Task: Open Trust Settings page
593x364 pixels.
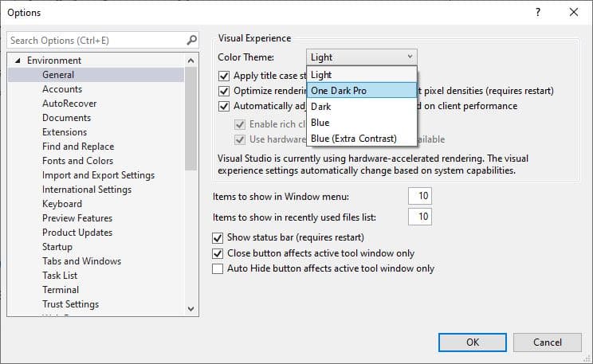Action: point(70,304)
